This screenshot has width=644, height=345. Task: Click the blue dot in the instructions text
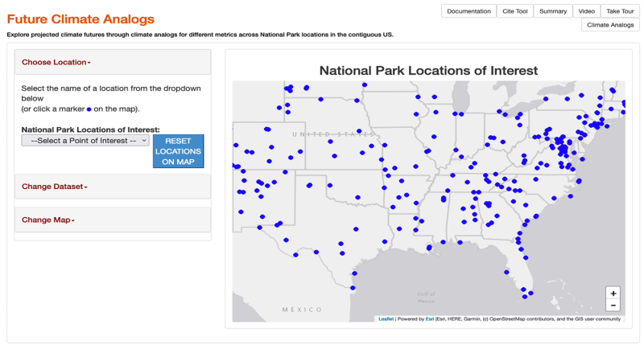coord(89,109)
